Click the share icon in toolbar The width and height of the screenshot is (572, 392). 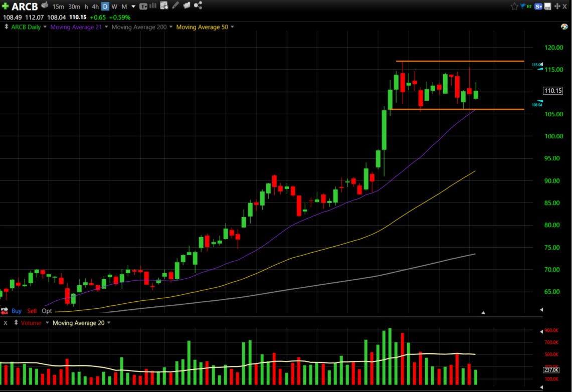coord(198,5)
